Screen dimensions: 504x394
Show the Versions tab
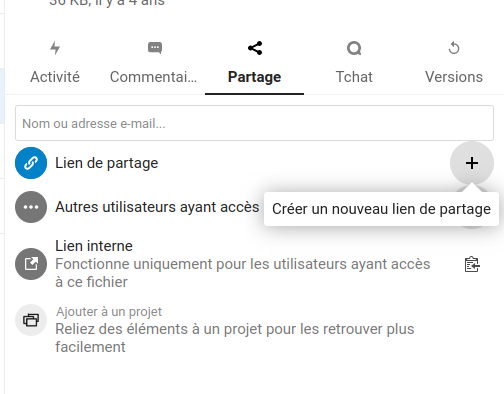453,63
